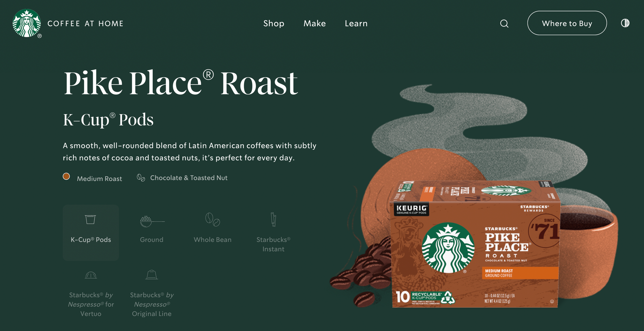Screen dimensions: 644x331
Task: Choose the Nespresso Vertuo capsule icon
Action: (x=91, y=275)
